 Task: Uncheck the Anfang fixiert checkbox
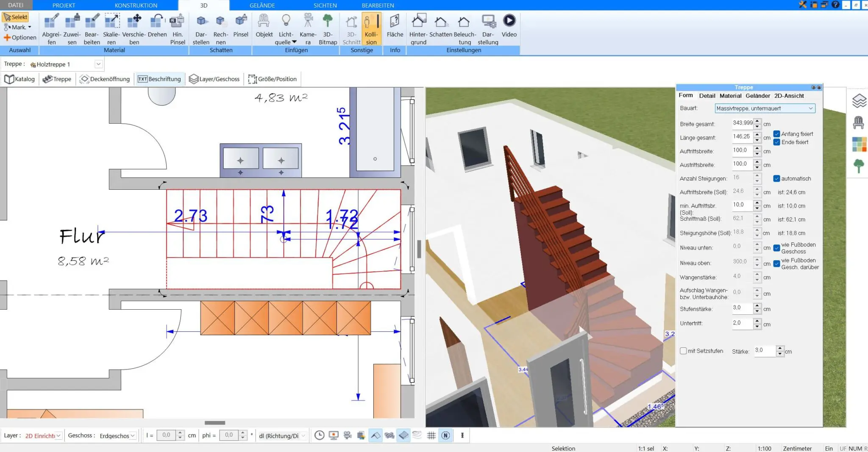(776, 134)
